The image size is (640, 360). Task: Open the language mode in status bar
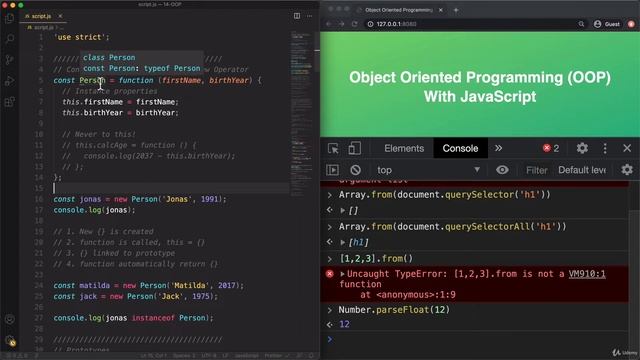(246, 356)
